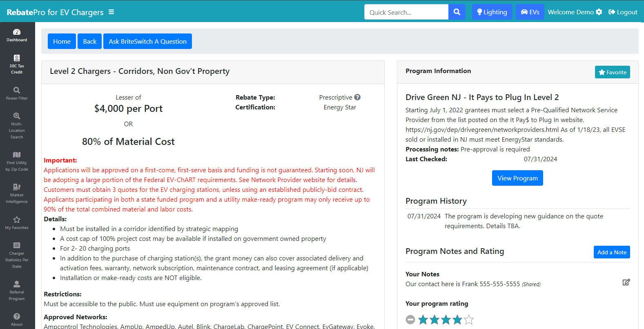The height and width of the screenshot is (329, 644).
Task: Click the Level 2 Chargers heading
Action: [140, 71]
